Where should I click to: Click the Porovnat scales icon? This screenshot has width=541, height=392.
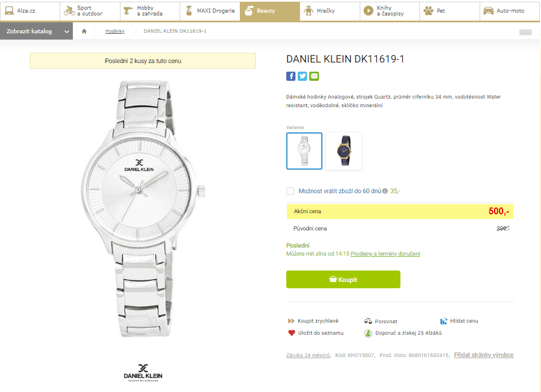coord(368,321)
